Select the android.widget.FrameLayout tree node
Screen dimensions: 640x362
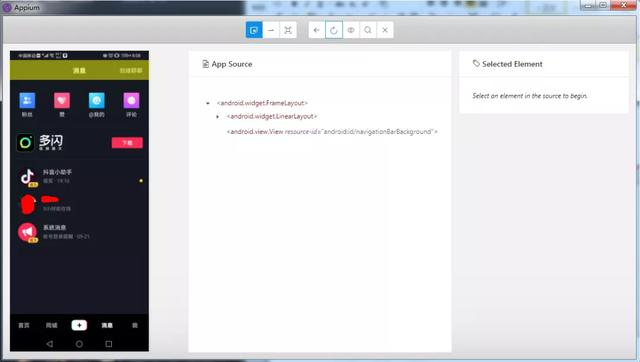[262, 103]
